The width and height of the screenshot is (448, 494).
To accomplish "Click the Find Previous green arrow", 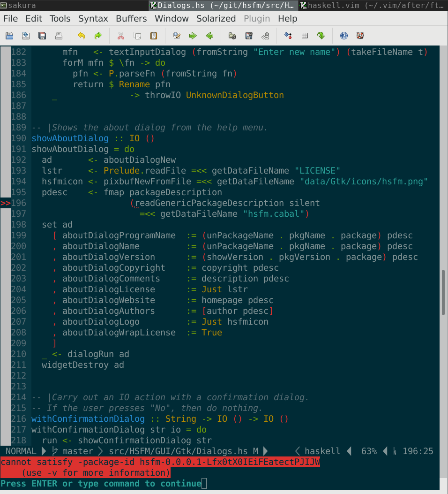I will [209, 36].
